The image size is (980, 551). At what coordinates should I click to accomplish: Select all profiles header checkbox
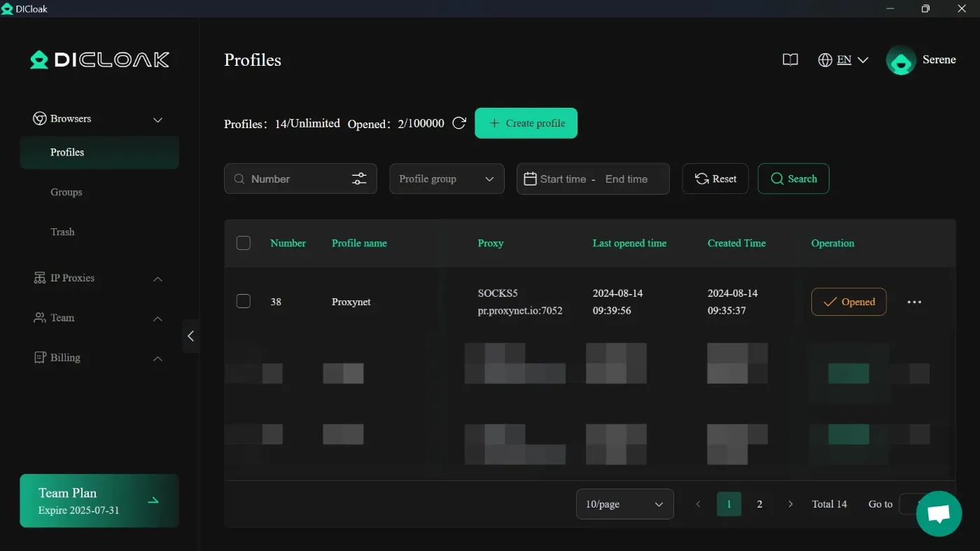[x=244, y=243]
